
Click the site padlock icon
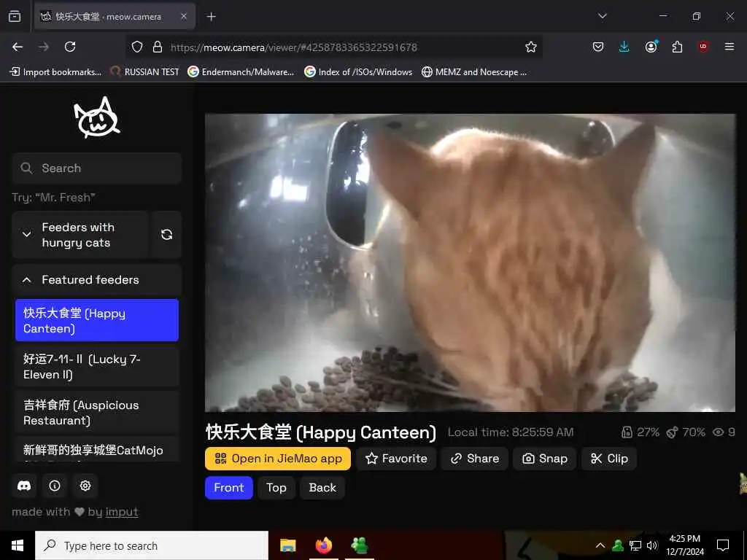coord(158,47)
